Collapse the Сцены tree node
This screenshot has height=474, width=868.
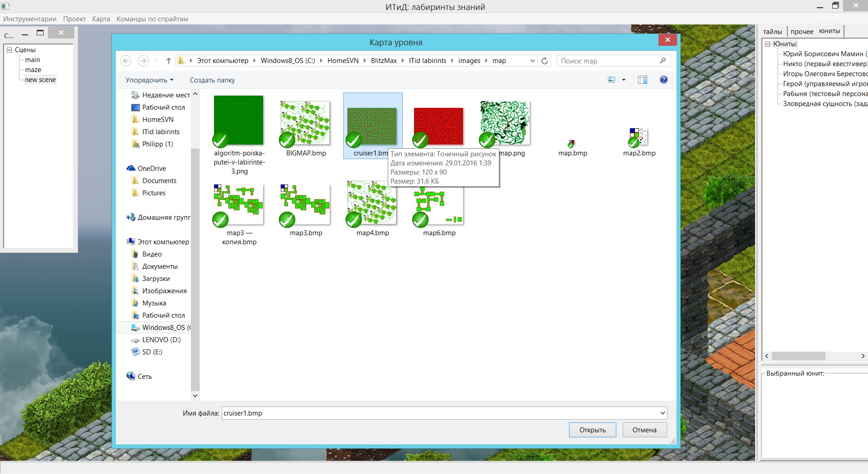point(9,50)
